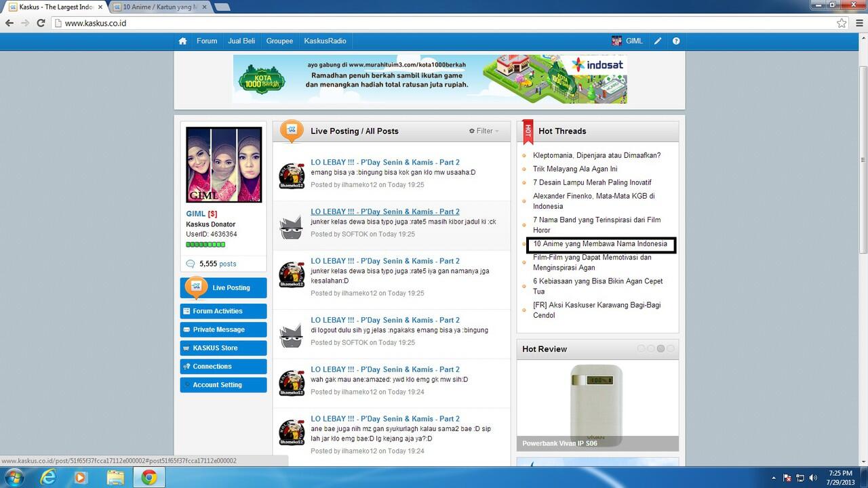Open the Groupee menu
The width and height of the screenshot is (868, 488).
click(279, 41)
